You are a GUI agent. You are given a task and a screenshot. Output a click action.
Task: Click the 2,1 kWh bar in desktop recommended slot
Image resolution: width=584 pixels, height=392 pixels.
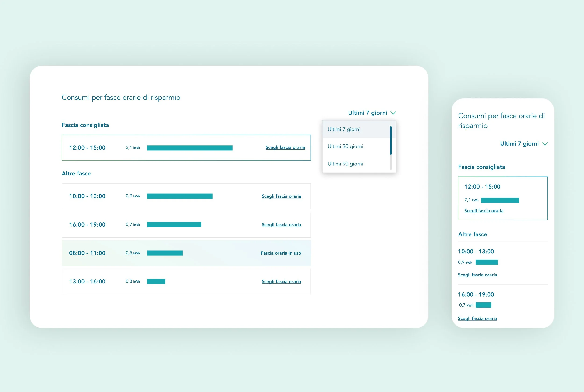(x=190, y=148)
